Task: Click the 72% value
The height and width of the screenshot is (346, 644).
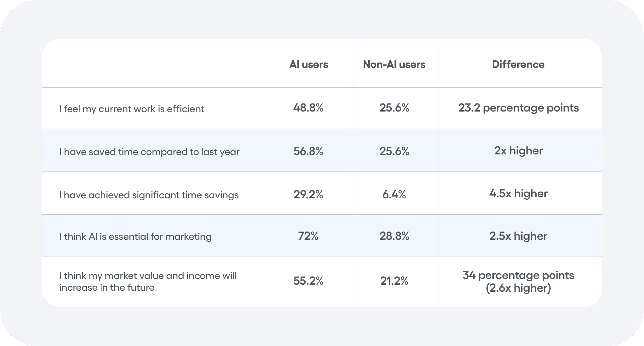Action: click(308, 236)
